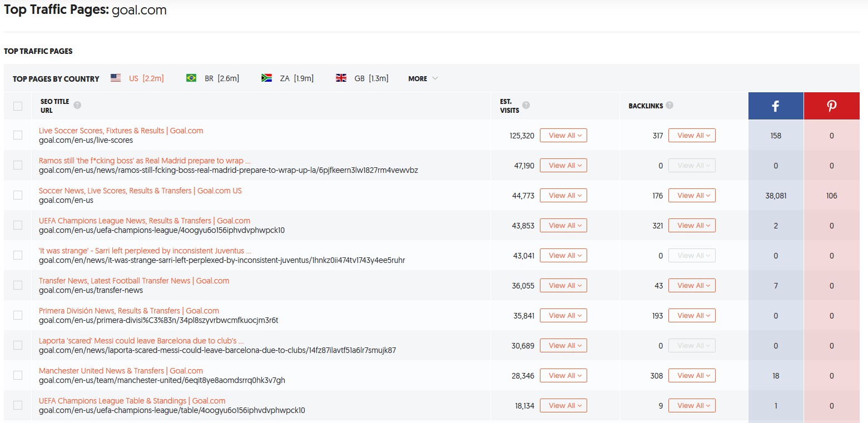Open Manchester United News & Transfers link

[x=121, y=371]
